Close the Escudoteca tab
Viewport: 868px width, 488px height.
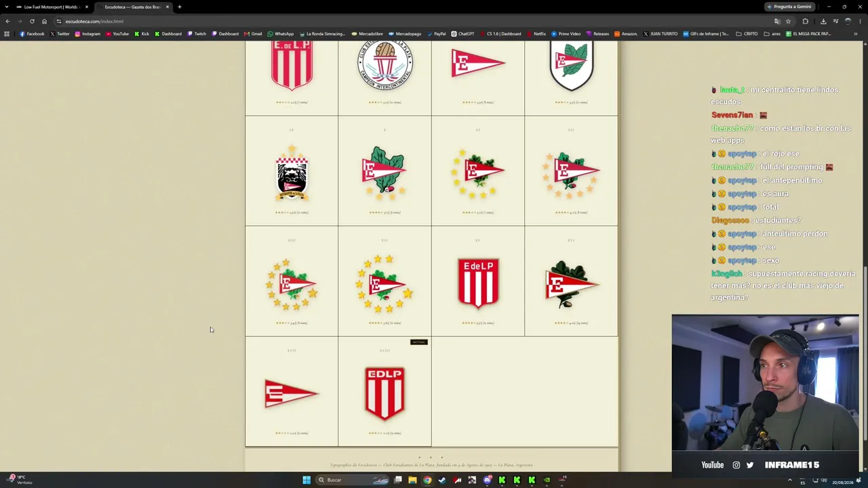[x=167, y=7]
